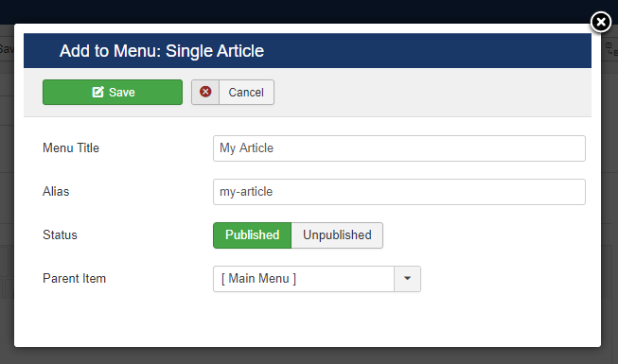Set Status to Published

(x=253, y=235)
